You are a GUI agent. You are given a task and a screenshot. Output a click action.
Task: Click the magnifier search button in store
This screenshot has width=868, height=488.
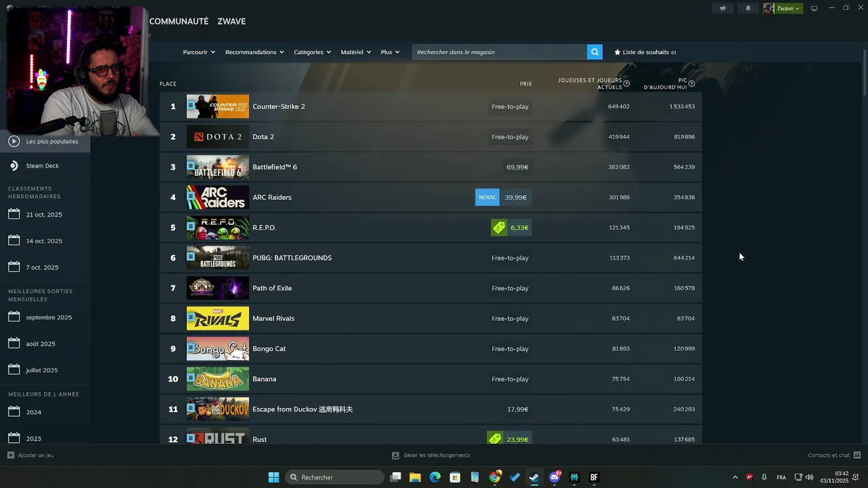pos(595,52)
